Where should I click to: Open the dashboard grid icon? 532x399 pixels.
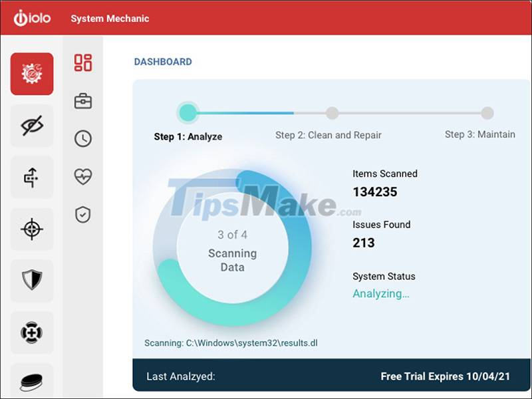pos(82,64)
